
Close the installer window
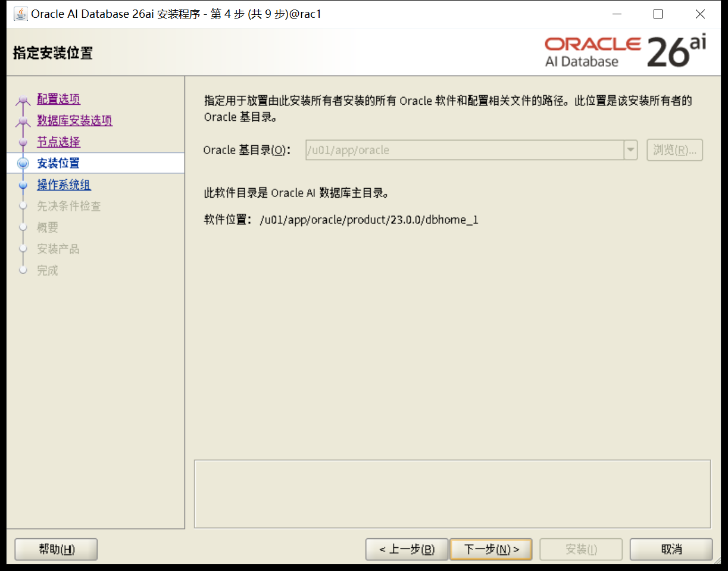(701, 14)
